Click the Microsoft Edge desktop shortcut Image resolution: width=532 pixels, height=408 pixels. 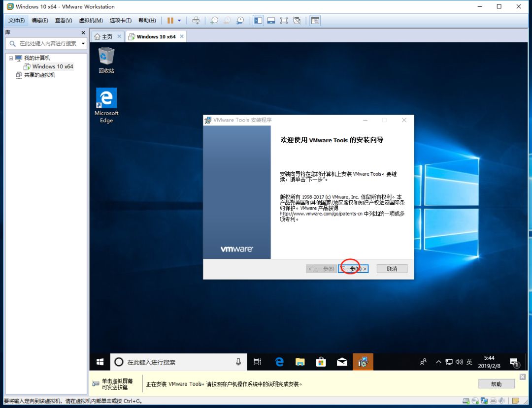tap(106, 105)
